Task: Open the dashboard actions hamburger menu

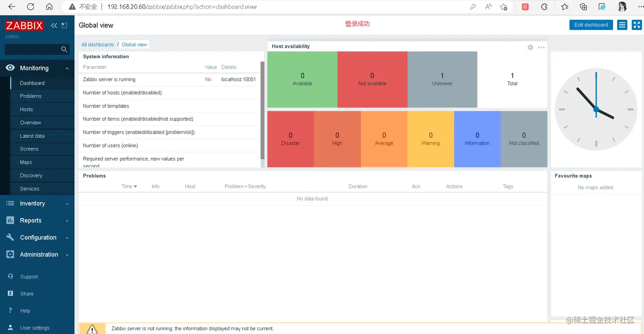Action: click(x=622, y=25)
